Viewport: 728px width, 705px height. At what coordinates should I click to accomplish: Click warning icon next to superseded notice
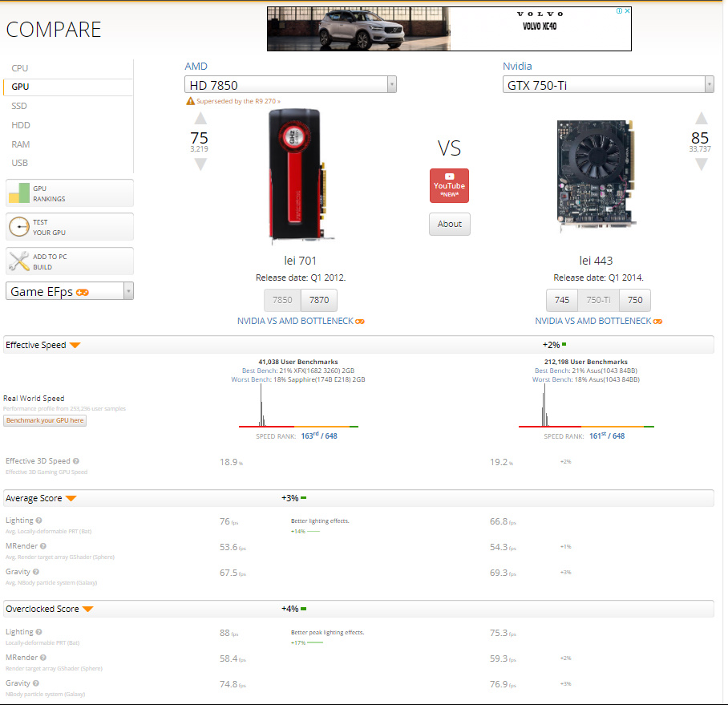[x=190, y=101]
